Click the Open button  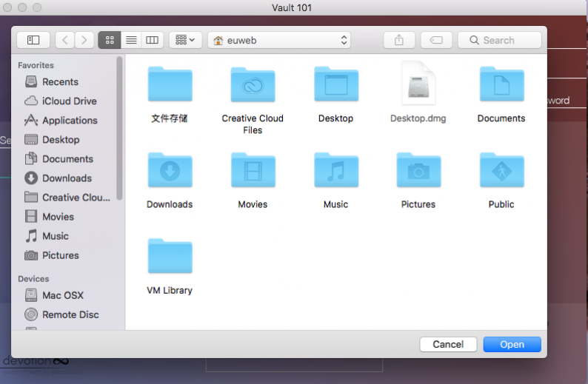[x=512, y=344]
